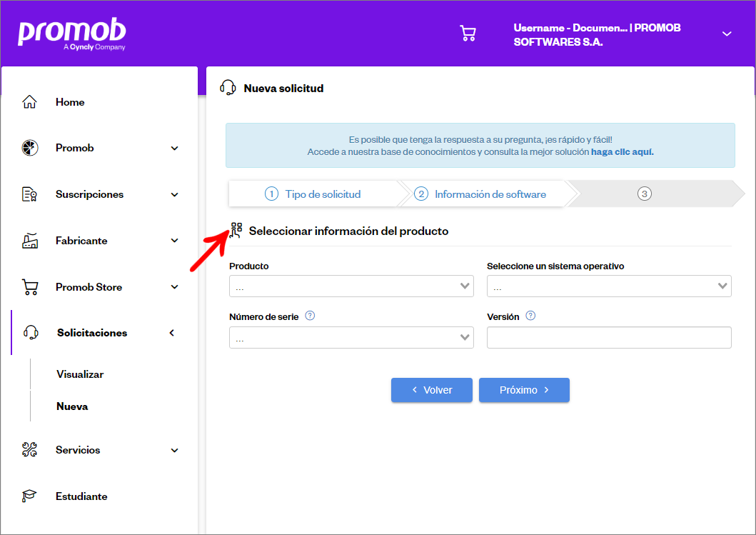Open Servicios menu item
Screen dimensions: 756x535
tap(78, 450)
